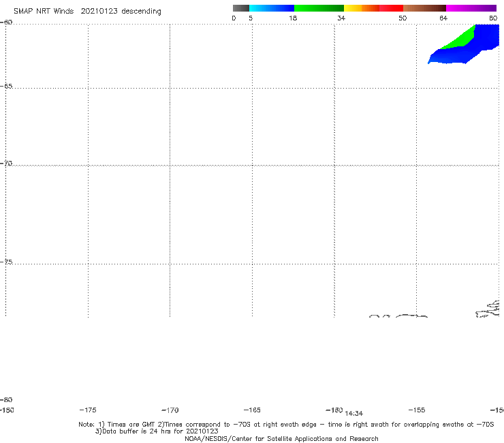Pick the red segment of the color bar
The image size is (504, 443).
click(391, 8)
